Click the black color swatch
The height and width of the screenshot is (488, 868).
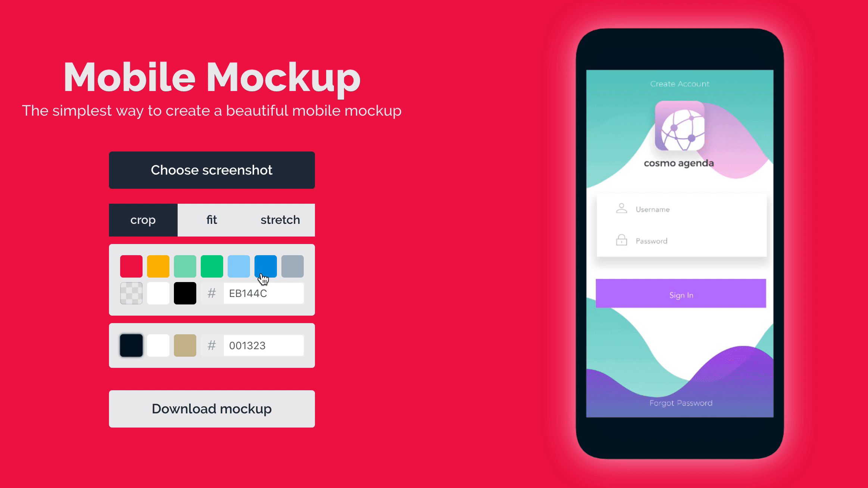[185, 293]
